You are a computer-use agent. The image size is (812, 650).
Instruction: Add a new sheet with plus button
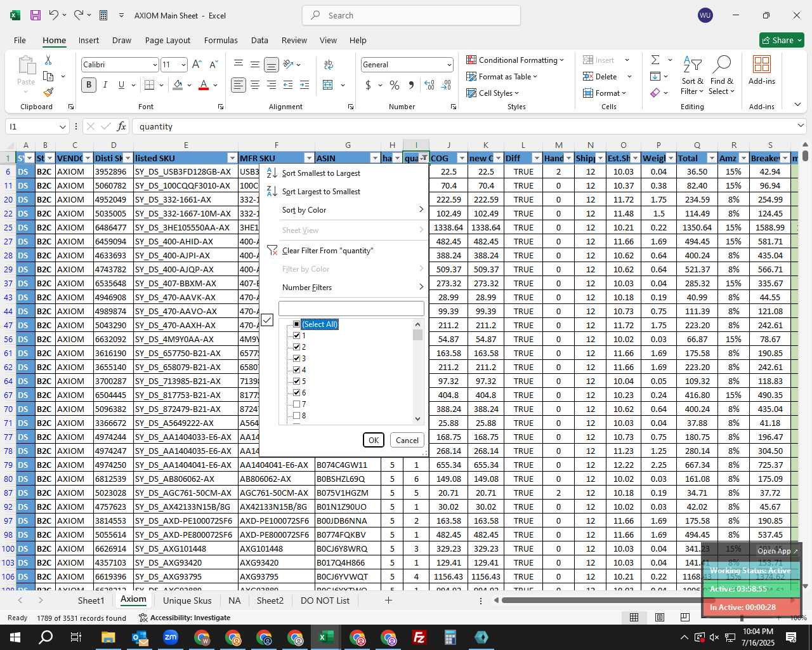[388, 600]
